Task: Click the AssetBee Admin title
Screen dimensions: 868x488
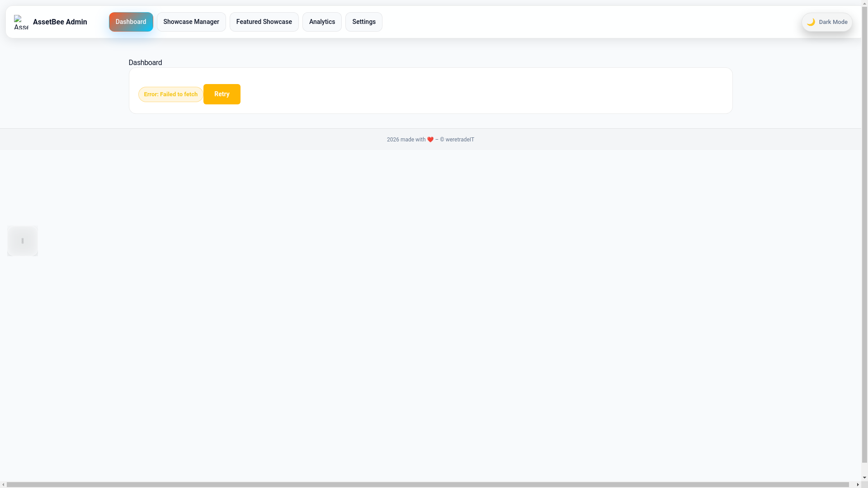Action: tap(60, 22)
